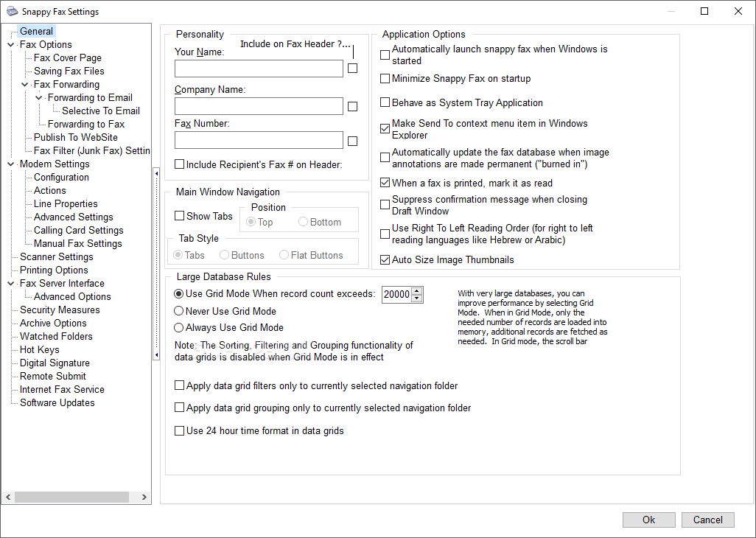This screenshot has height=538, width=756.
Task: Collapse the Fax Forwarding tree node
Action: pos(25,84)
